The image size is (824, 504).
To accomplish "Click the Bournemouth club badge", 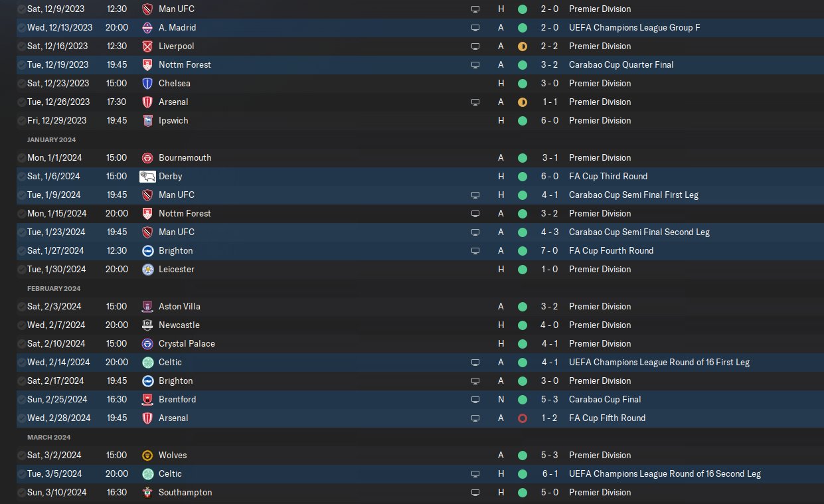I will coord(147,158).
